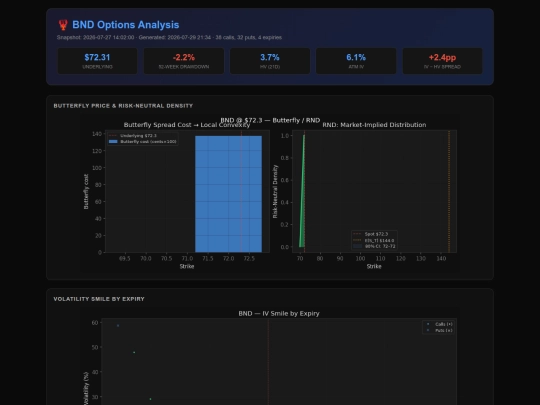Click the green data point near 30% volatility
The width and height of the screenshot is (540, 405).
[150, 399]
